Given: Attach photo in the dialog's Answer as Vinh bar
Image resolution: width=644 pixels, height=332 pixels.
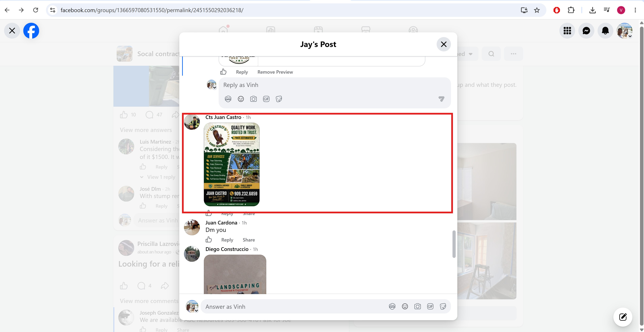Looking at the screenshot, I should click(417, 306).
